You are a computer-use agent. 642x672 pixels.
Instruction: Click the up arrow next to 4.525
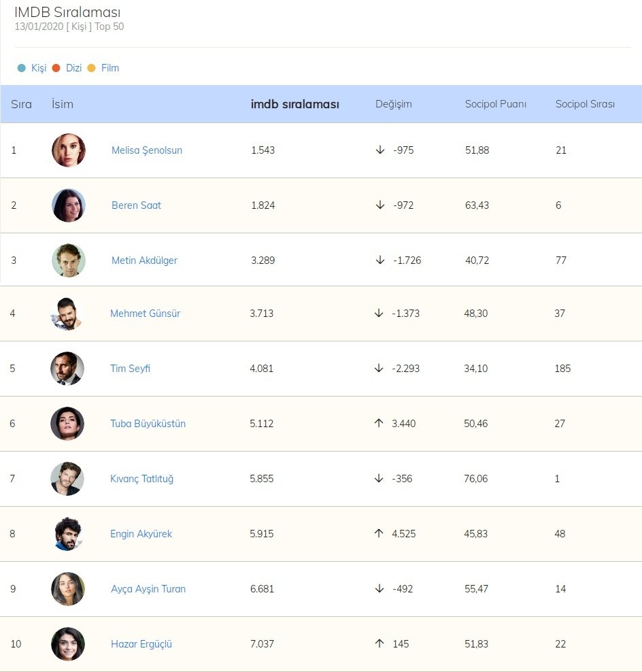(379, 533)
